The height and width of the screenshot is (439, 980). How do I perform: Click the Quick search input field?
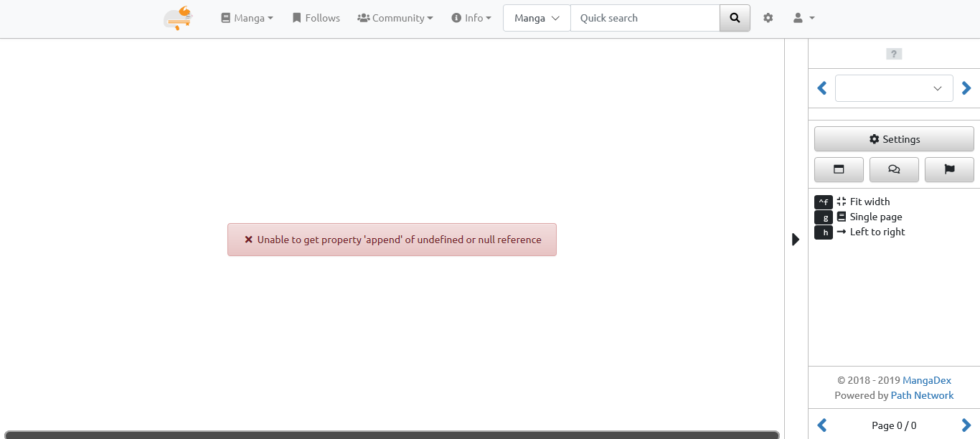point(645,18)
